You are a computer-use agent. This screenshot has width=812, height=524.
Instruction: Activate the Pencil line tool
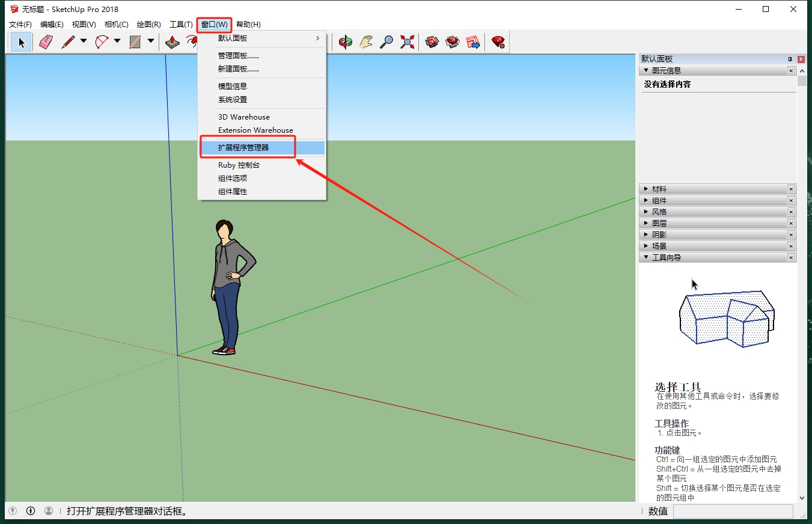[x=68, y=42]
